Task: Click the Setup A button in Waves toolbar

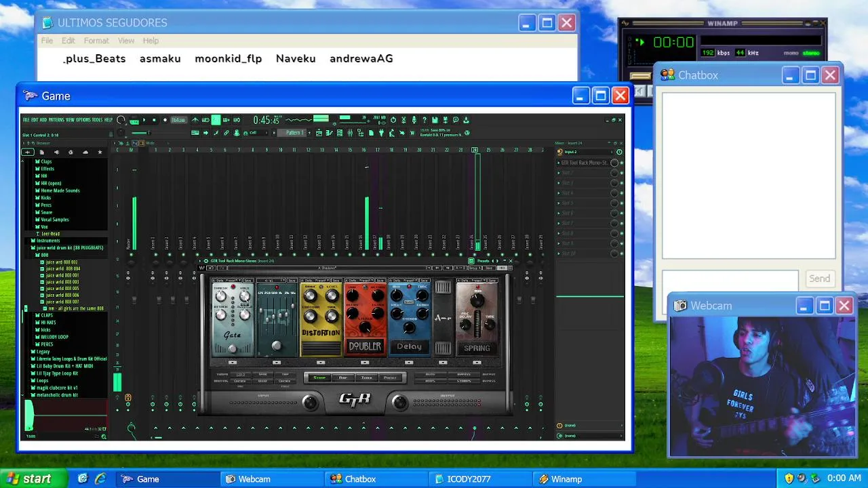Action: (475, 268)
